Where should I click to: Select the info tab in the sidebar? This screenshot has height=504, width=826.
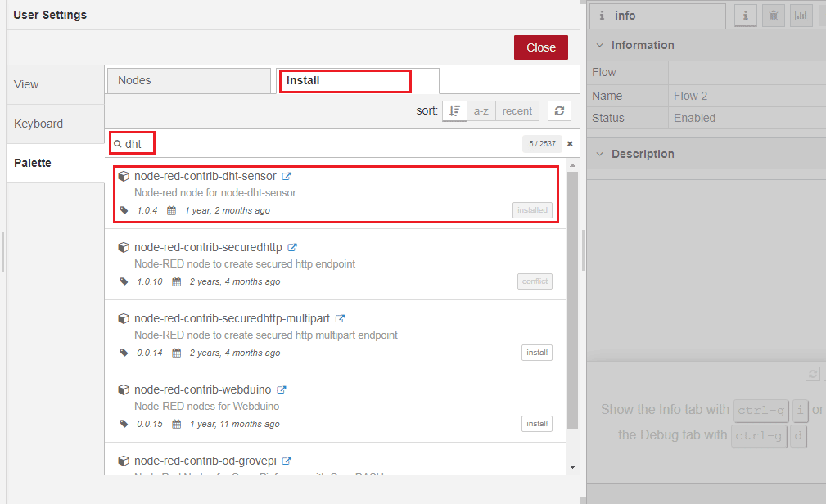coord(657,16)
